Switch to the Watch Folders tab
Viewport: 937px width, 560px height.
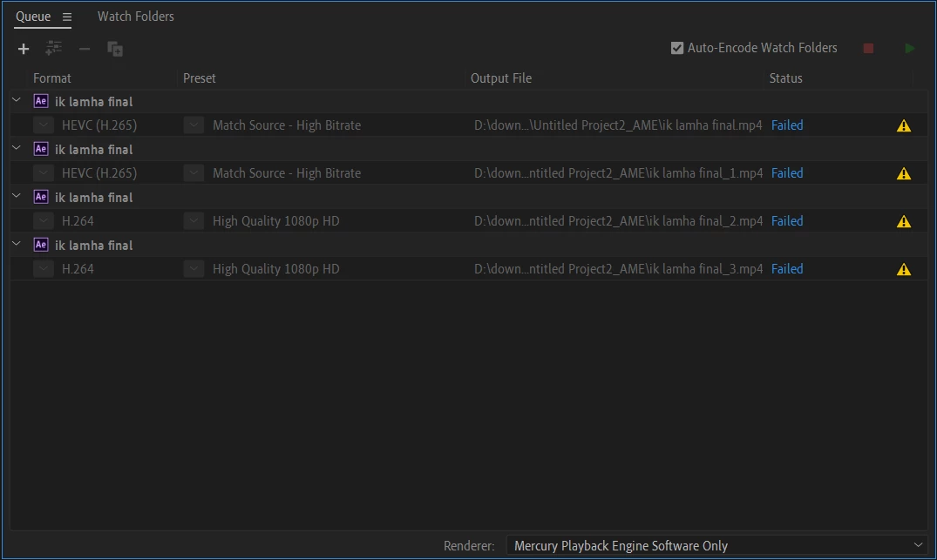coord(136,17)
